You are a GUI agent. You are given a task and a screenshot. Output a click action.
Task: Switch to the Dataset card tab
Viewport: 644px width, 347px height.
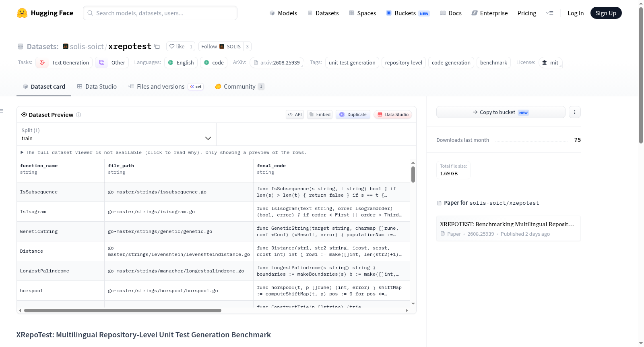coord(43,86)
